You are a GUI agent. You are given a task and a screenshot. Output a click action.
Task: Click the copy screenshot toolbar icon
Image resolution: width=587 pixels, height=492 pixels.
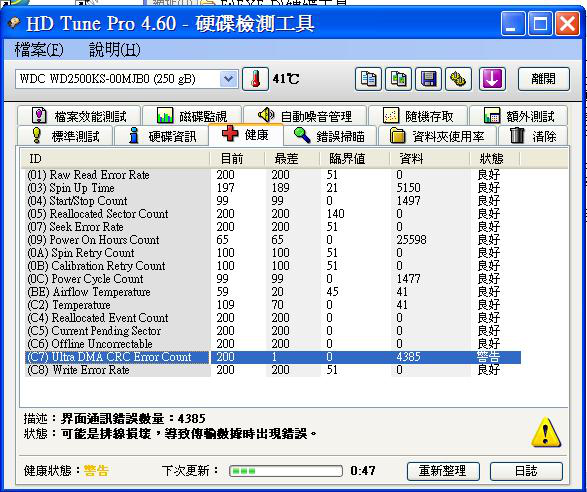(398, 79)
